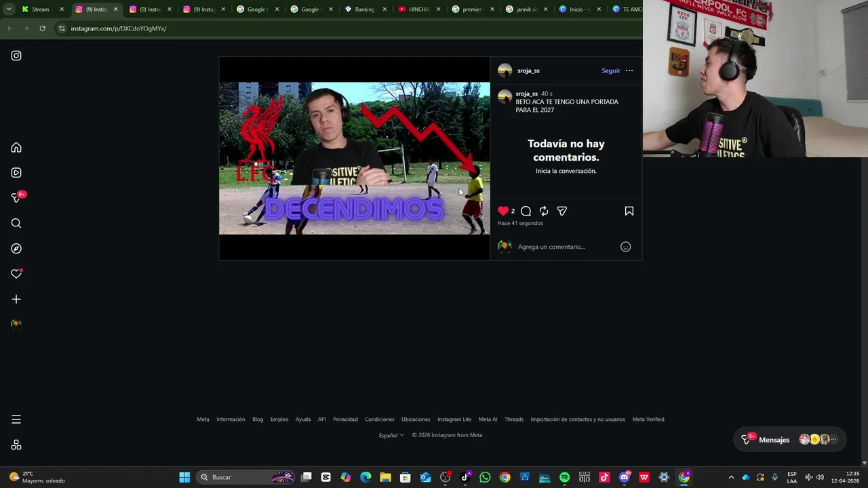Click the comment bubble icon on post

point(526,211)
